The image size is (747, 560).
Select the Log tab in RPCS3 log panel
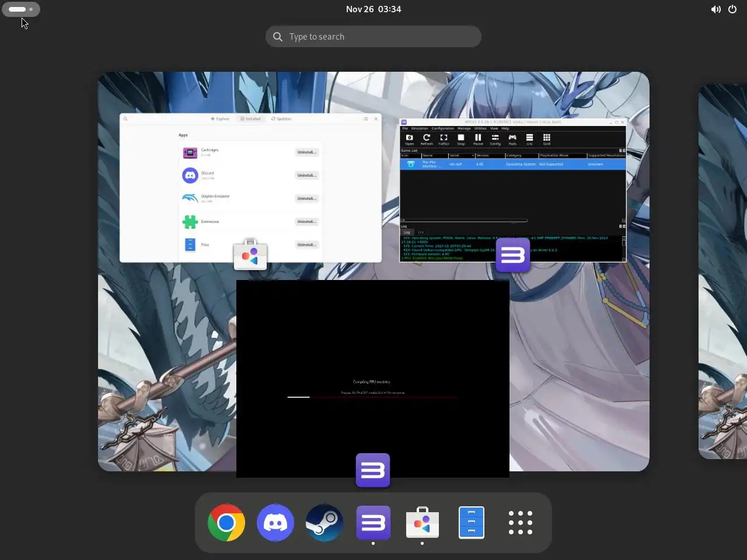407,232
